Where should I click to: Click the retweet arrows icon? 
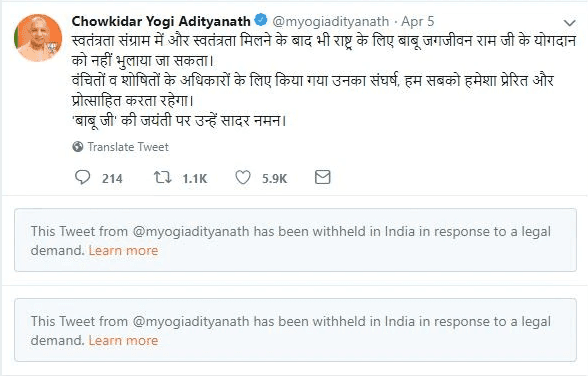pyautogui.click(x=163, y=177)
